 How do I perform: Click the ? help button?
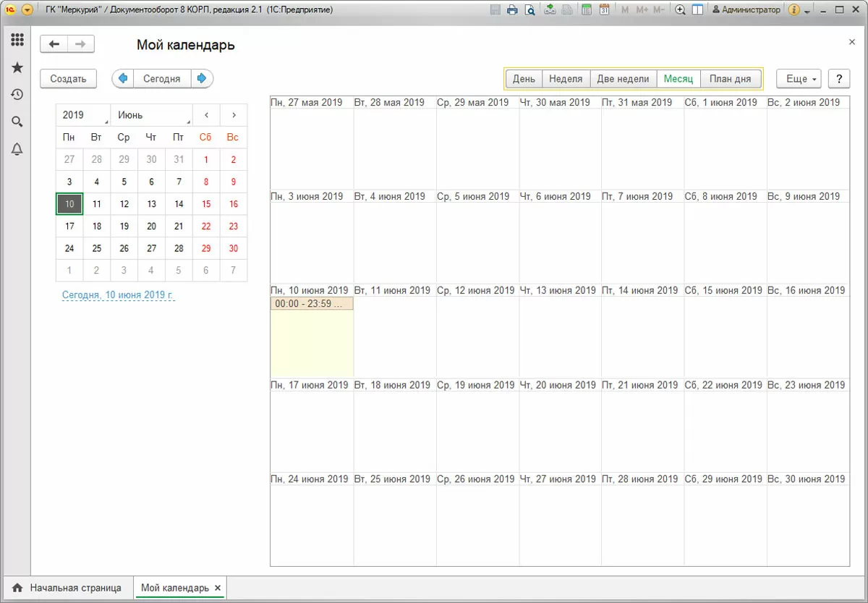pos(839,79)
